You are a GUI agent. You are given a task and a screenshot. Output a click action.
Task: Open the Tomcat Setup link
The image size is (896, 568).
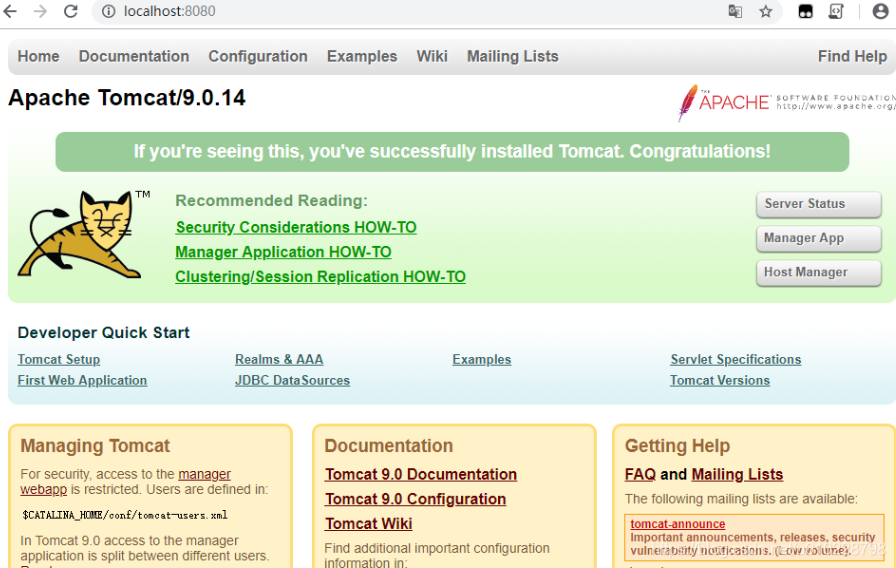pyautogui.click(x=59, y=359)
